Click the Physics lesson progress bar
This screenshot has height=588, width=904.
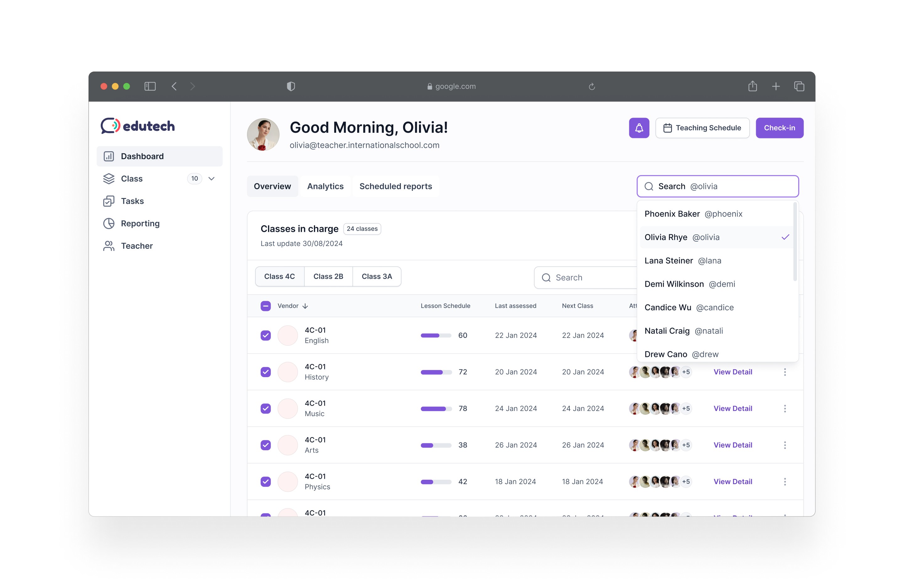(436, 482)
